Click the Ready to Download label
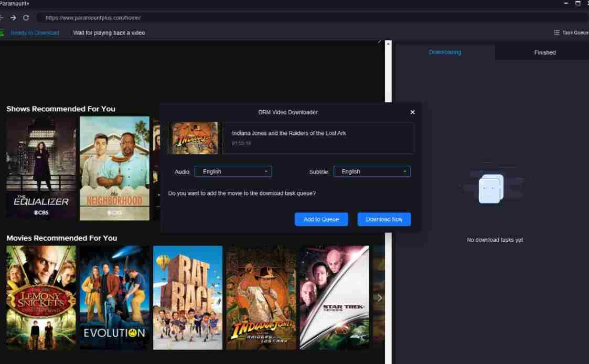The height and width of the screenshot is (364, 589). tap(35, 33)
